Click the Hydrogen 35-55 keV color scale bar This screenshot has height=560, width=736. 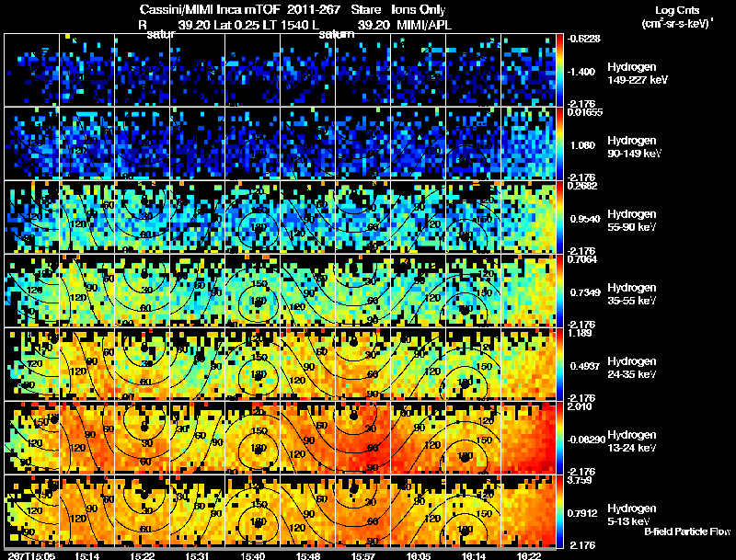pyautogui.click(x=559, y=291)
